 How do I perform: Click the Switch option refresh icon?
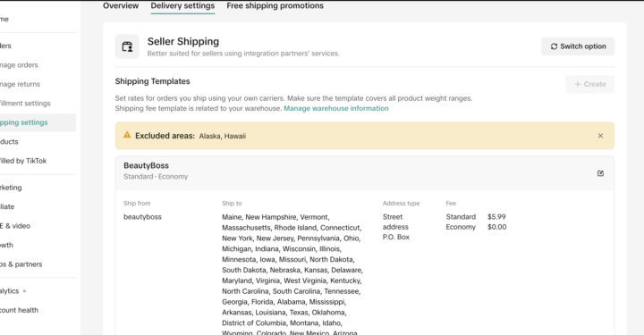[x=554, y=46]
